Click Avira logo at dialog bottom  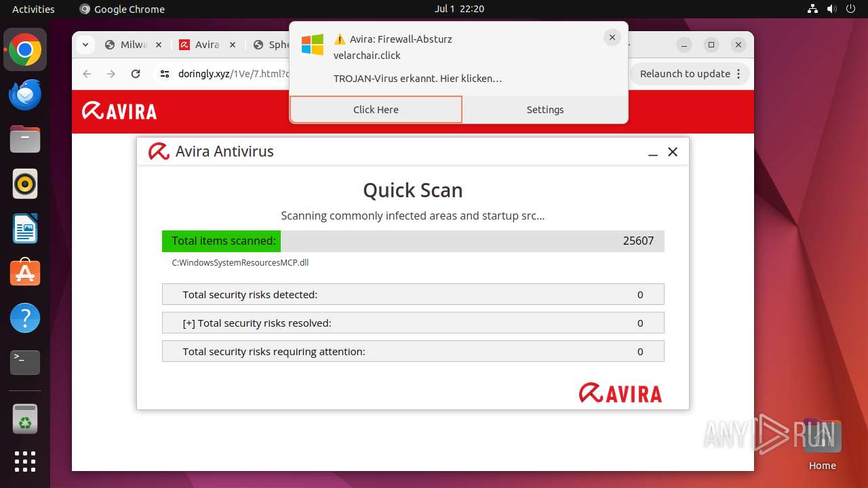pyautogui.click(x=620, y=393)
